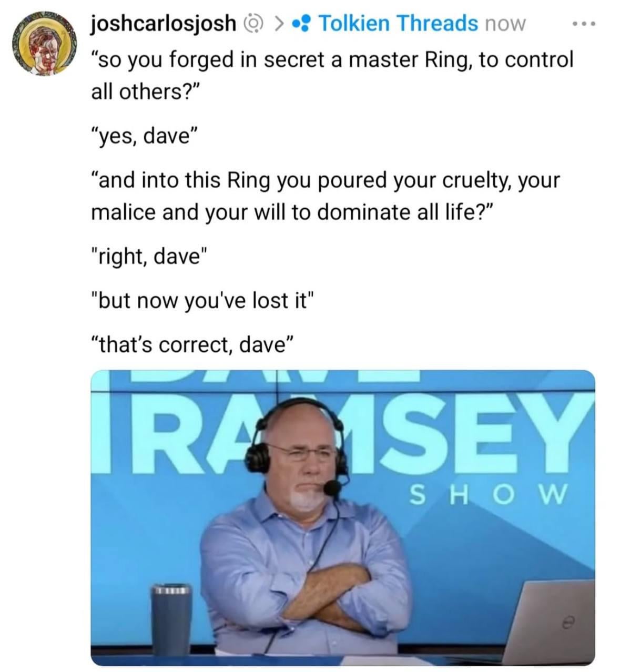Click the 'now' post timestamp
Image resolution: width=620 pixels, height=672 pixels.
click(x=505, y=23)
